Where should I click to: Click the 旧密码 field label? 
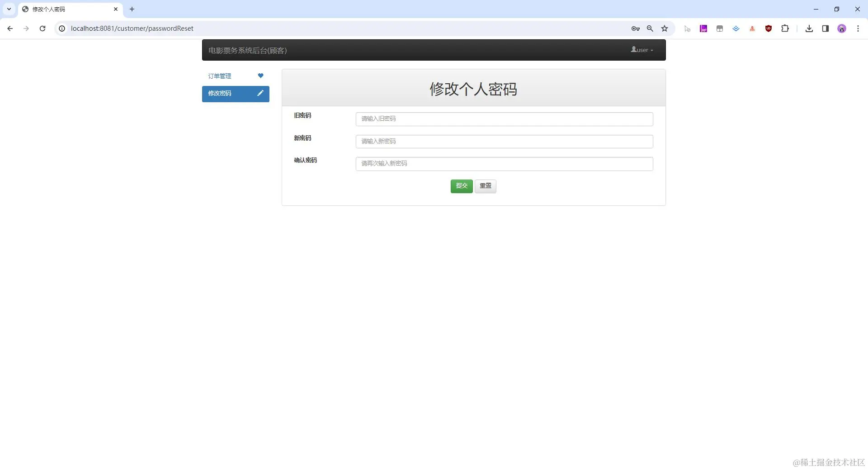point(302,115)
